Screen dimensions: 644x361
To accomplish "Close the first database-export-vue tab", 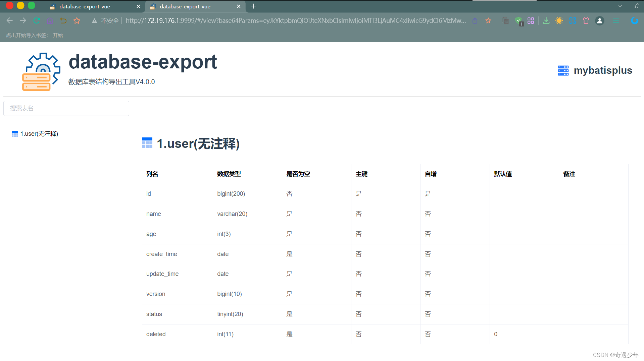I will 138,6.
